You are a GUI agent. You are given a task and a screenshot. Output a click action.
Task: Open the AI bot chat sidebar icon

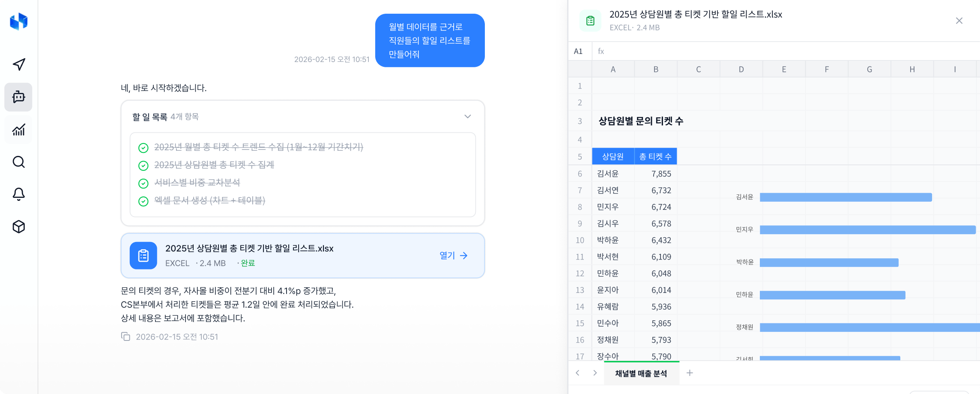18,97
